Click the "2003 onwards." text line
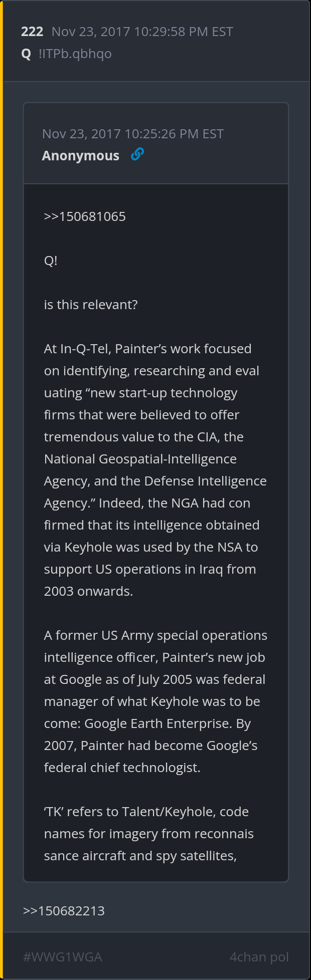 tap(88, 591)
